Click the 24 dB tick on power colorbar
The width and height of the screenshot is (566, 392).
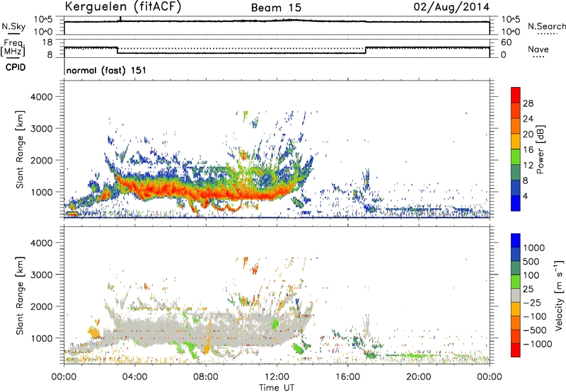(x=528, y=119)
